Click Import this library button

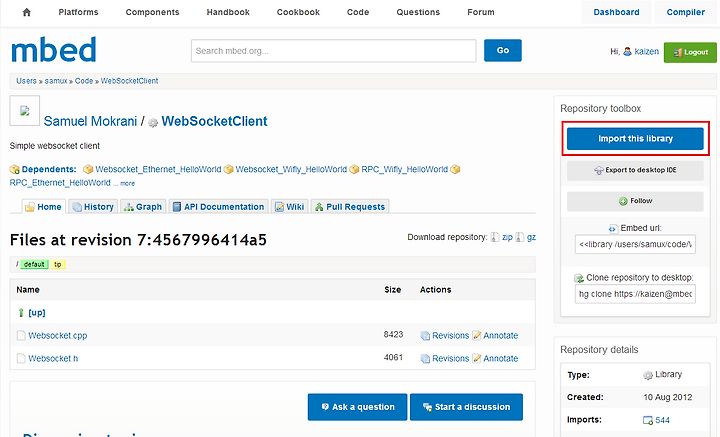(635, 139)
